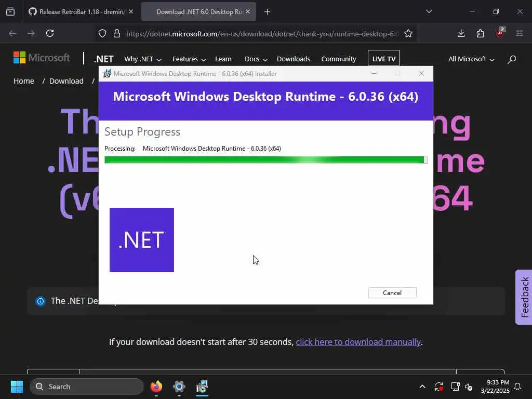The width and height of the screenshot is (532, 399).
Task: Click the Download breadcrumb link
Action: point(66,81)
